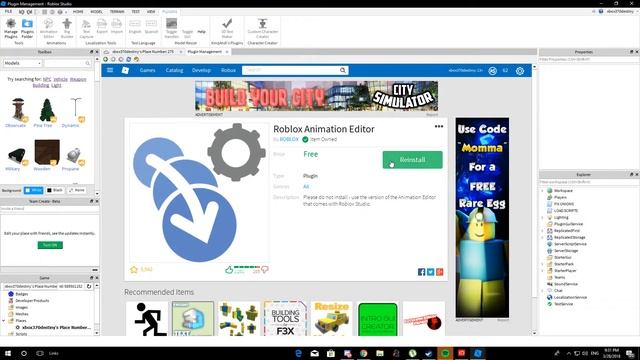
Task: Click the green back navigation button
Action: [x=105, y=59]
